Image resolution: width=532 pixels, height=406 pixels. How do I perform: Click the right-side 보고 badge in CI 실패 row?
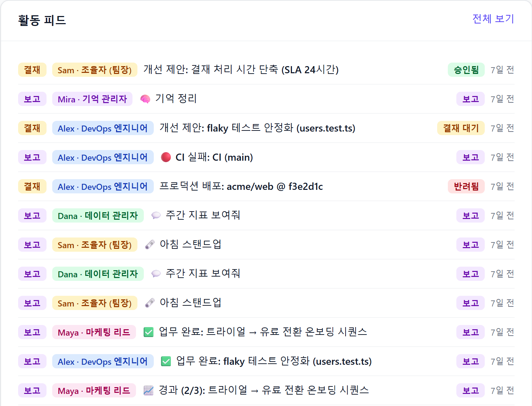point(471,157)
